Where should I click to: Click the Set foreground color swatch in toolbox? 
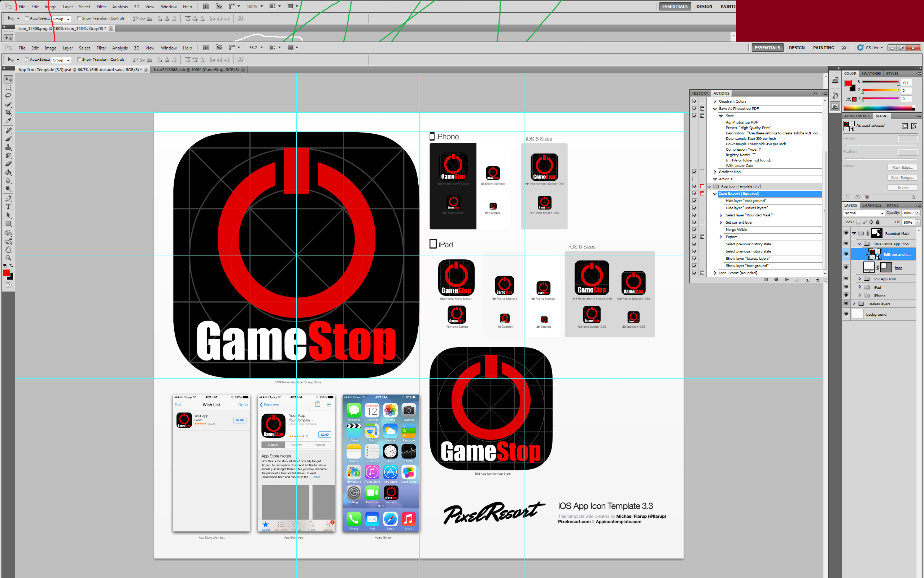(x=6, y=272)
